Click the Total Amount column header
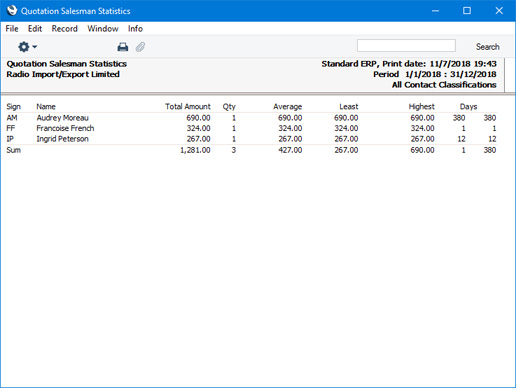 [188, 107]
